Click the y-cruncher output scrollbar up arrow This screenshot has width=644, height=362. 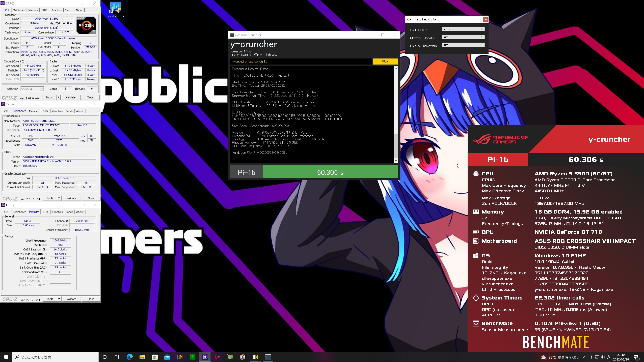(x=395, y=68)
